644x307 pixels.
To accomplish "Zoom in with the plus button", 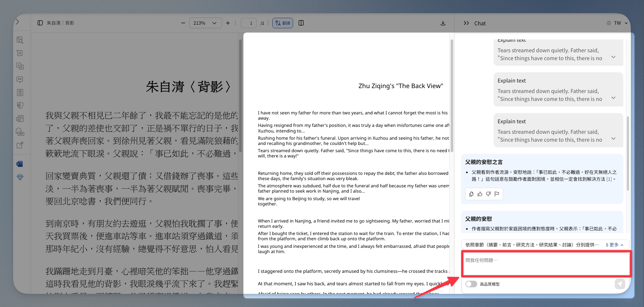I will click(x=228, y=23).
